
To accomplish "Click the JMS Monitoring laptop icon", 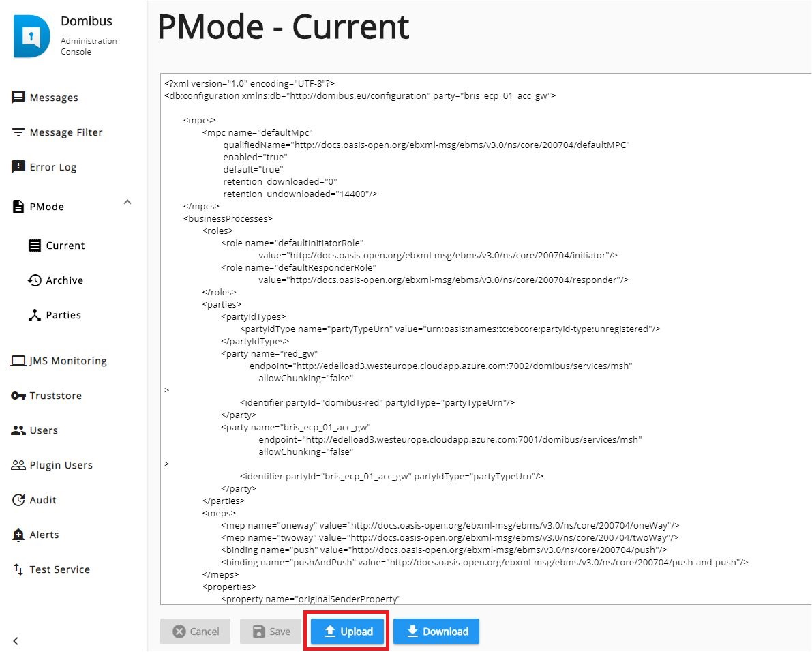I will 18,360.
